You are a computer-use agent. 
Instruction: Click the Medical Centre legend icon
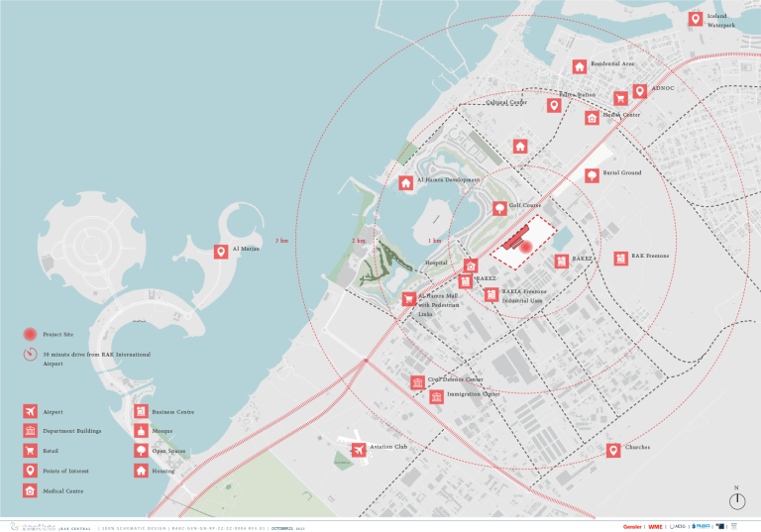click(30, 490)
